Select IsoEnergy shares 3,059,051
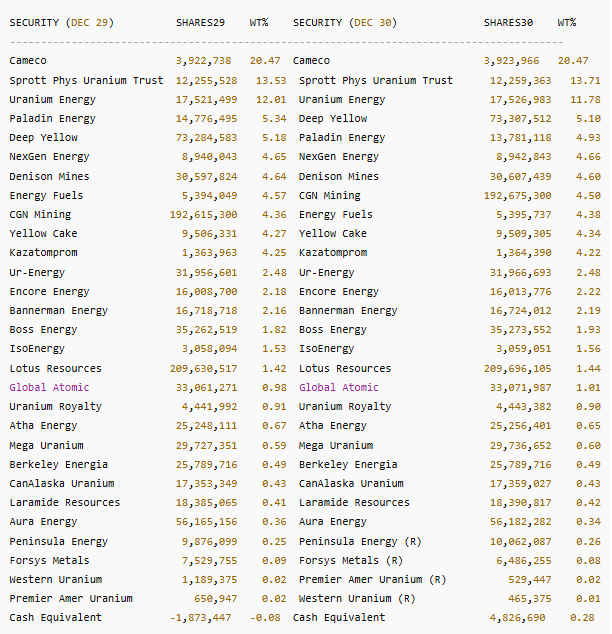Screen dimensions: 612x634 [524, 349]
